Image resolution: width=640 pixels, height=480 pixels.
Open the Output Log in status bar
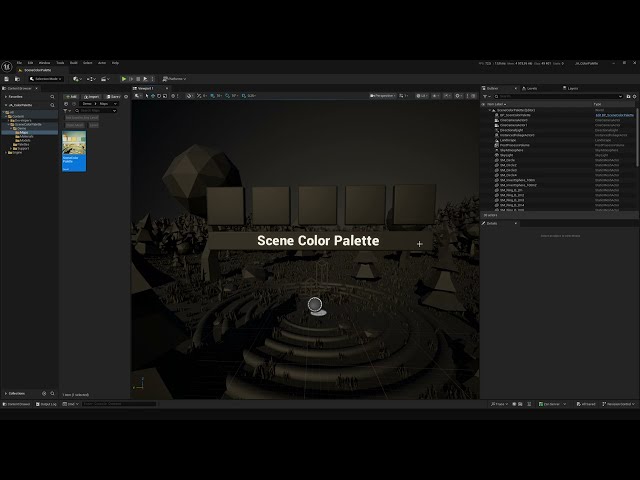46,404
